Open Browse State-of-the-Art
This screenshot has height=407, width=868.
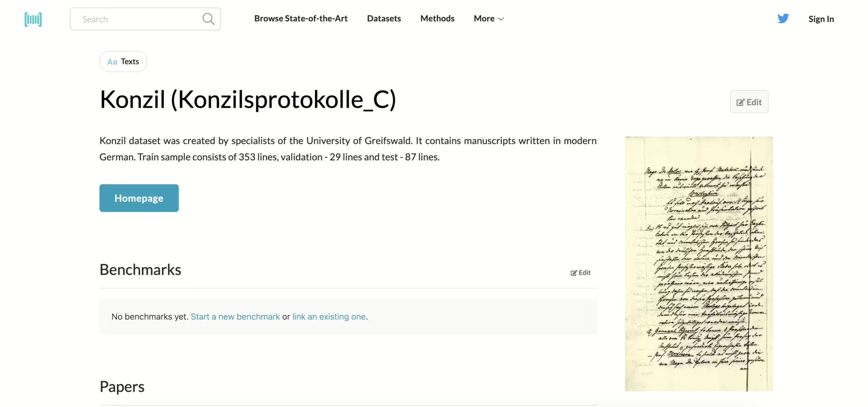(x=300, y=18)
